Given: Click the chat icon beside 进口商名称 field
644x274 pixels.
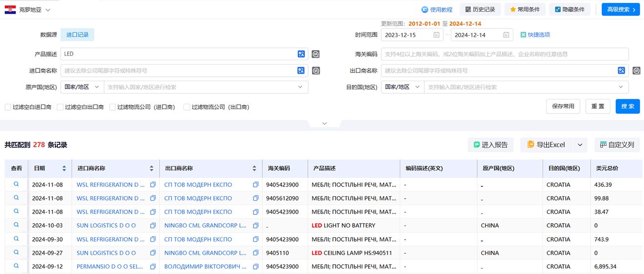Looking at the screenshot, I should (x=316, y=71).
